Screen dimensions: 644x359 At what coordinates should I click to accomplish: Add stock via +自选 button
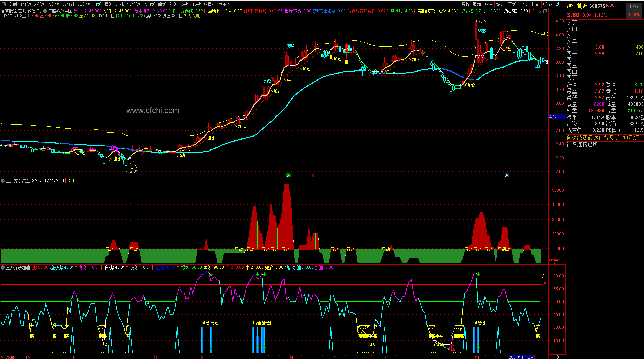(547, 4)
